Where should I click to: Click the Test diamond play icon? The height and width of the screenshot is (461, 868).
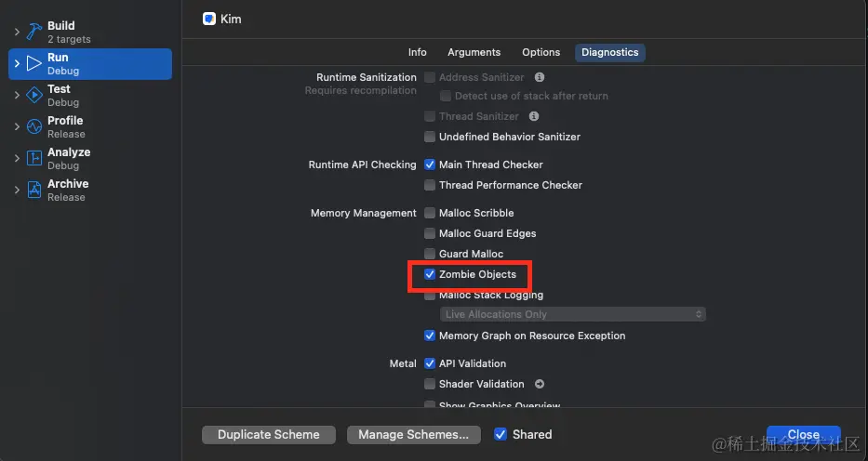[34, 95]
